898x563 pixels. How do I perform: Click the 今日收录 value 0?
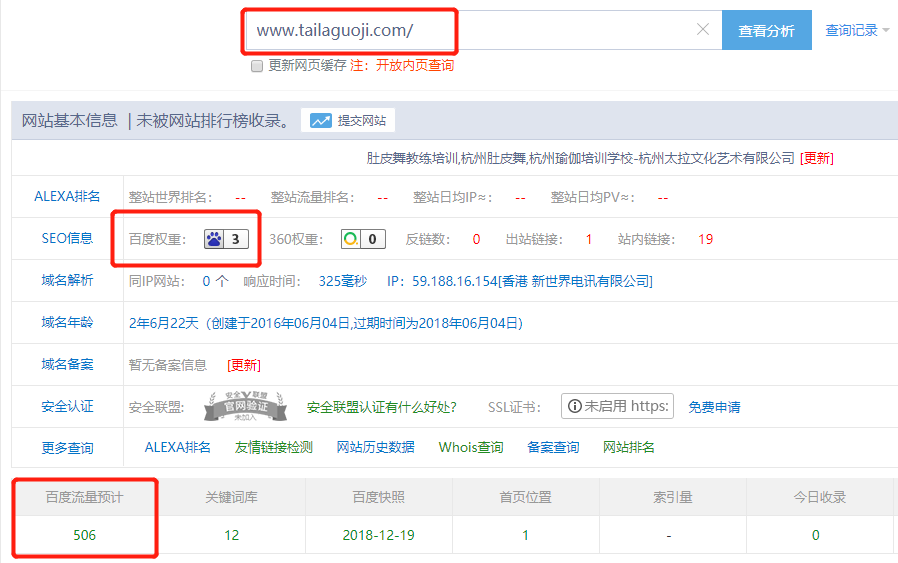[x=816, y=535]
